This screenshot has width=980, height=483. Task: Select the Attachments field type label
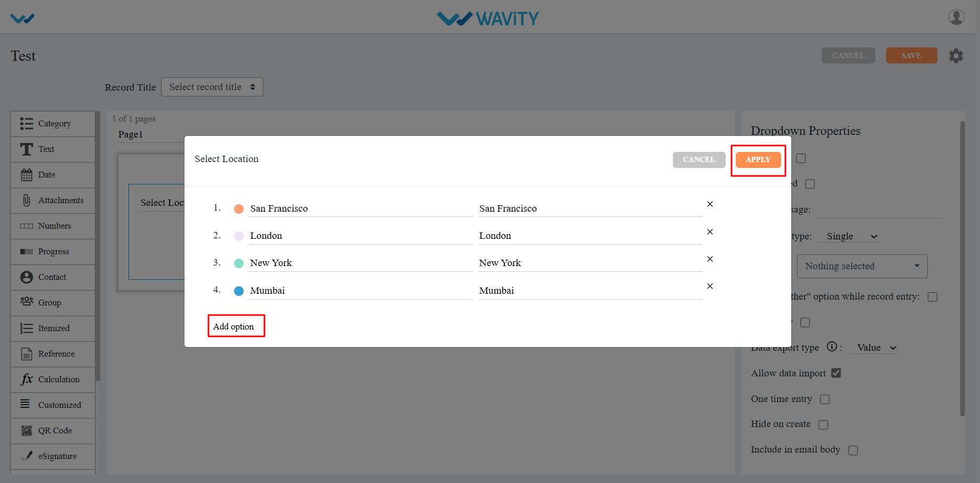[x=61, y=200]
